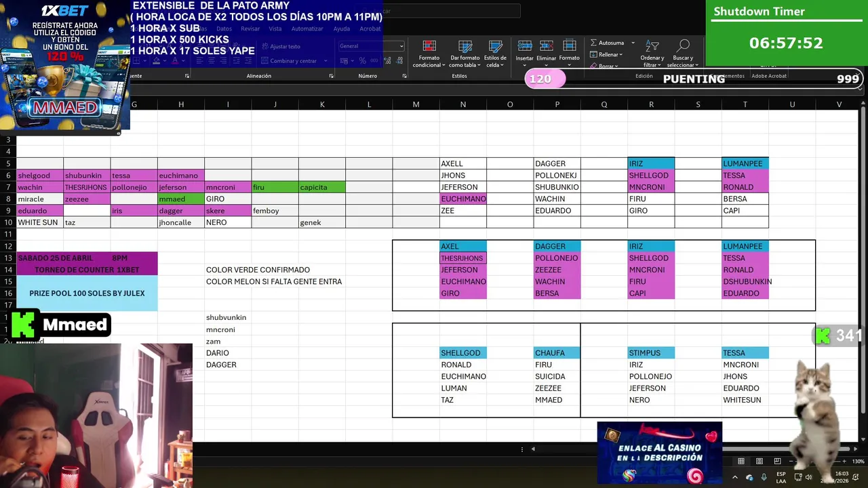Select cell containing LUMANPEE in row 5

[x=745, y=163]
